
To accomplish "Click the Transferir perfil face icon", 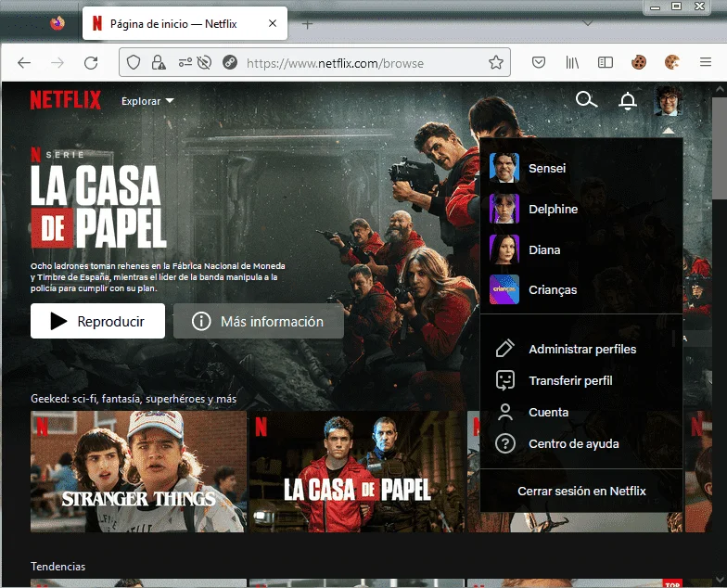I will [504, 380].
